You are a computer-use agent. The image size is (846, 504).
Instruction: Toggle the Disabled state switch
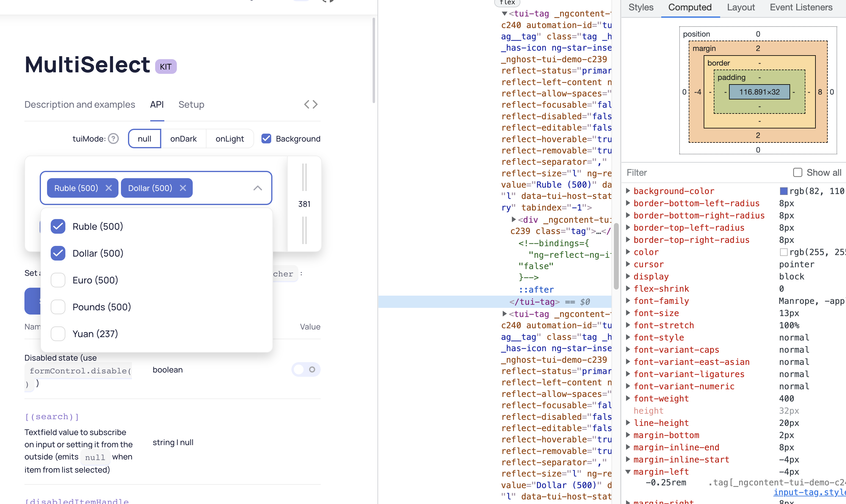pyautogui.click(x=305, y=369)
